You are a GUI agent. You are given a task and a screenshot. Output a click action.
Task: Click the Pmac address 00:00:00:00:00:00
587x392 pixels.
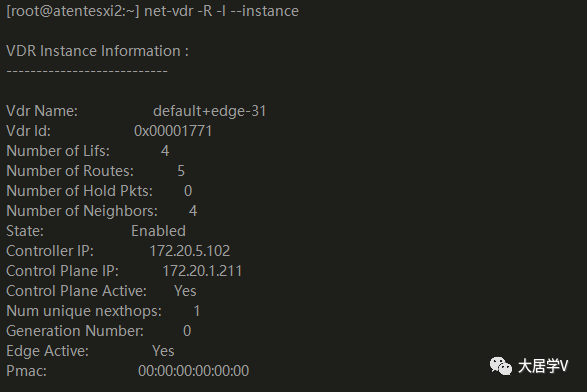click(194, 371)
